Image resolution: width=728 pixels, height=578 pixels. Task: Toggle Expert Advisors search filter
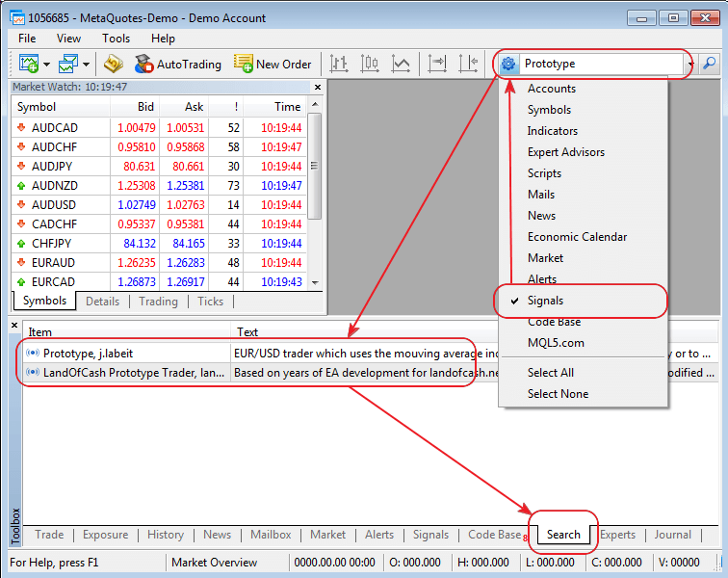pyautogui.click(x=584, y=152)
